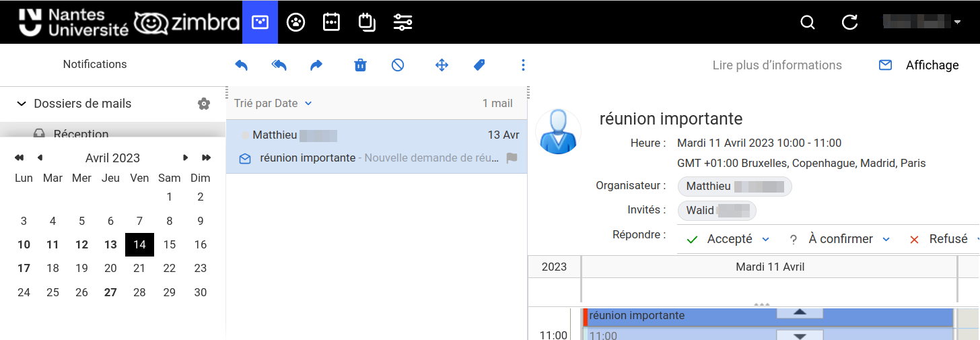Click the Move message icon

(442, 65)
